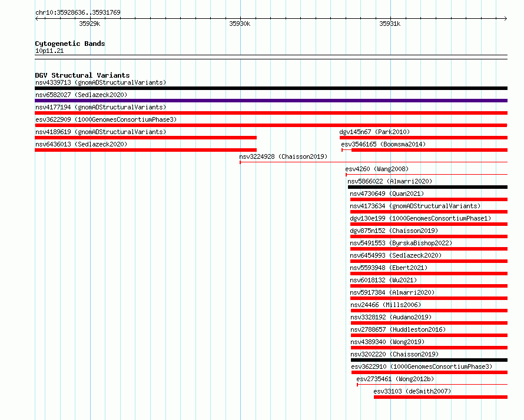Click nsv6018132 Wu2021 label

click(383, 280)
